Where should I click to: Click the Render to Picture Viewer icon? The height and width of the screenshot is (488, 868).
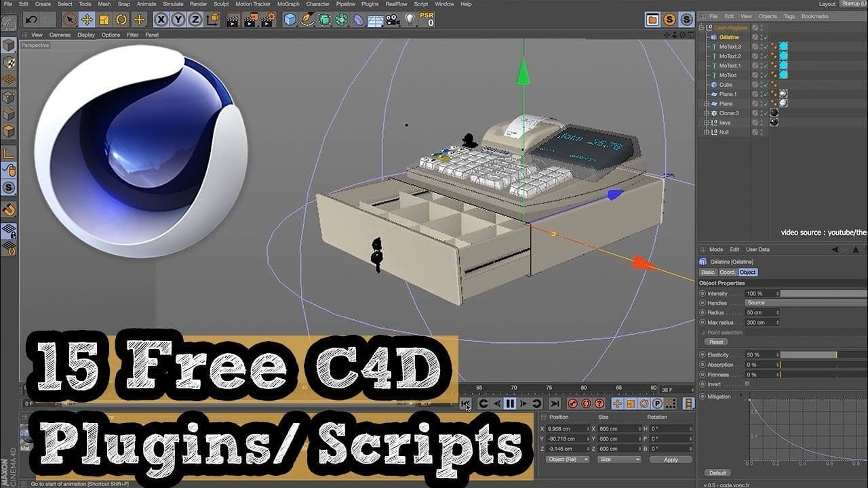(249, 20)
